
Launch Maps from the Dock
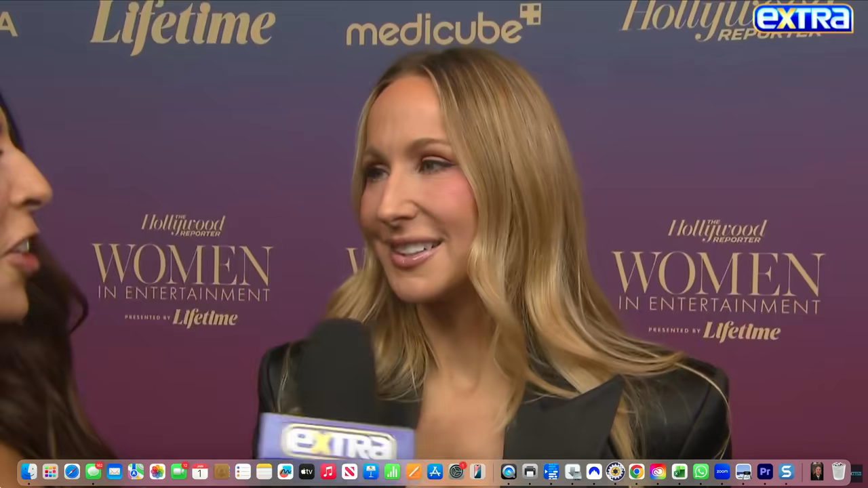pos(136,472)
